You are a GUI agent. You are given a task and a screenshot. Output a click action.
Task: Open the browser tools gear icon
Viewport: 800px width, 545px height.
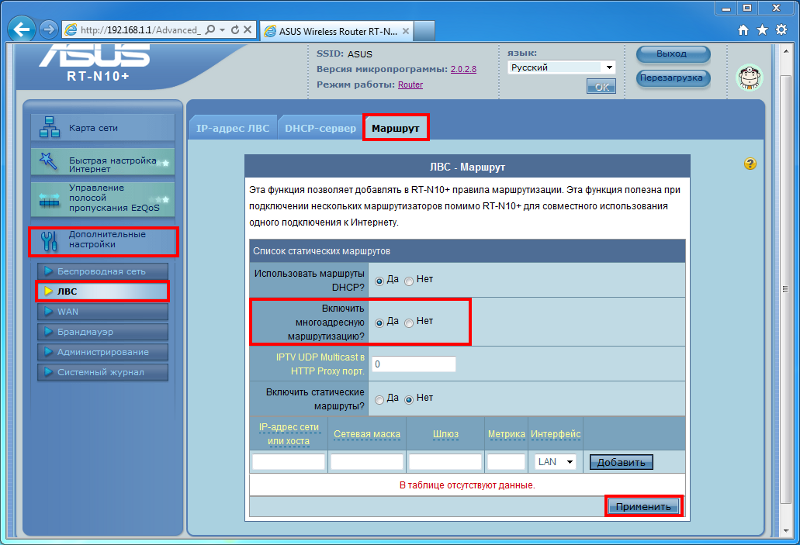[782, 30]
